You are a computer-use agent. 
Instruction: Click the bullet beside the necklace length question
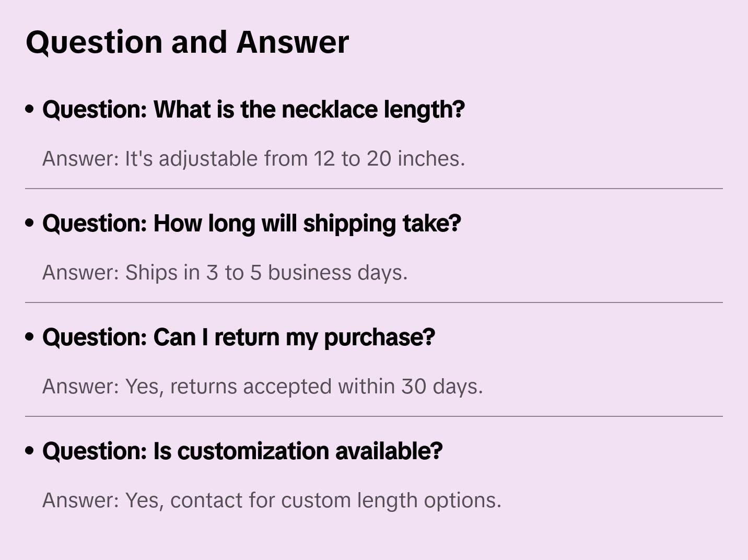pyautogui.click(x=30, y=109)
